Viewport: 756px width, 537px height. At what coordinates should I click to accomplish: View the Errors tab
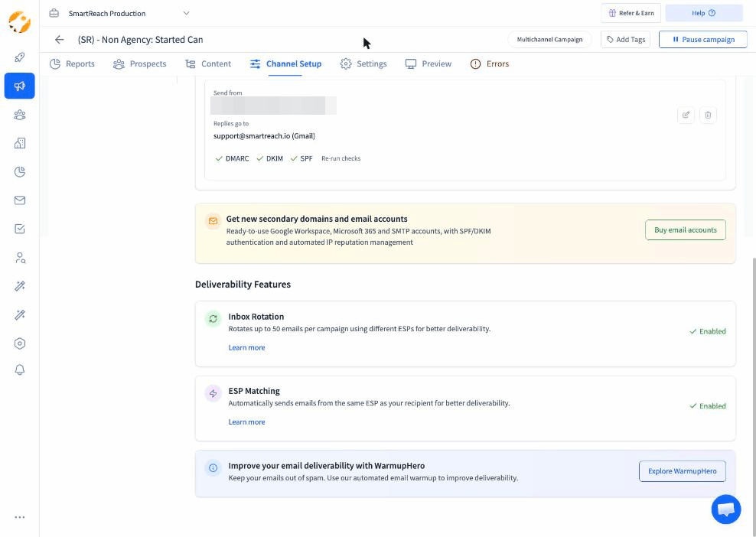(x=490, y=63)
